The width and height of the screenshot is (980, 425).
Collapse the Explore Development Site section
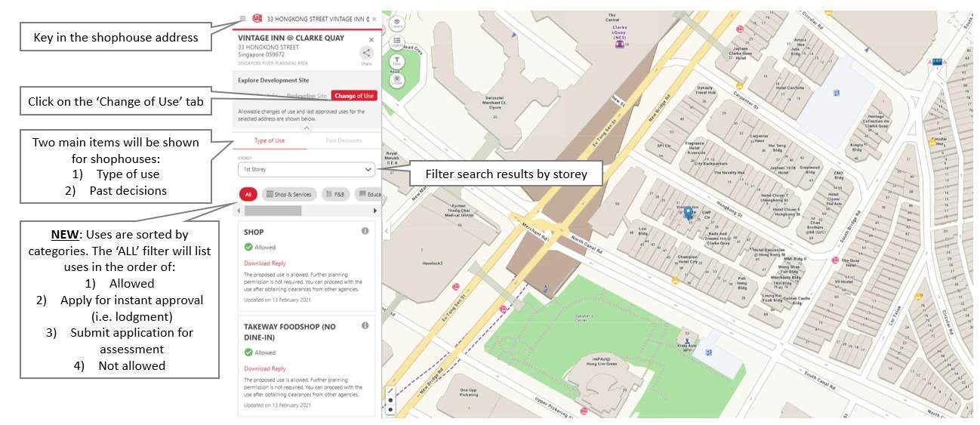(x=306, y=128)
